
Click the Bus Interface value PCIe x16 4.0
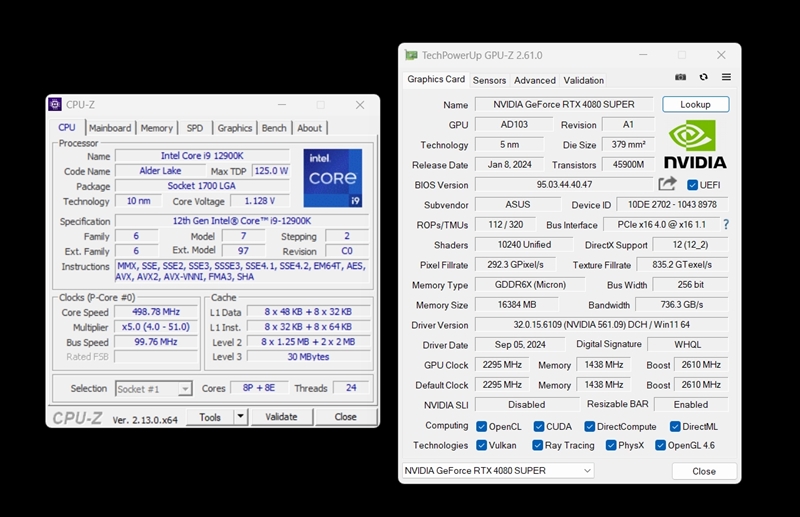[x=661, y=225]
